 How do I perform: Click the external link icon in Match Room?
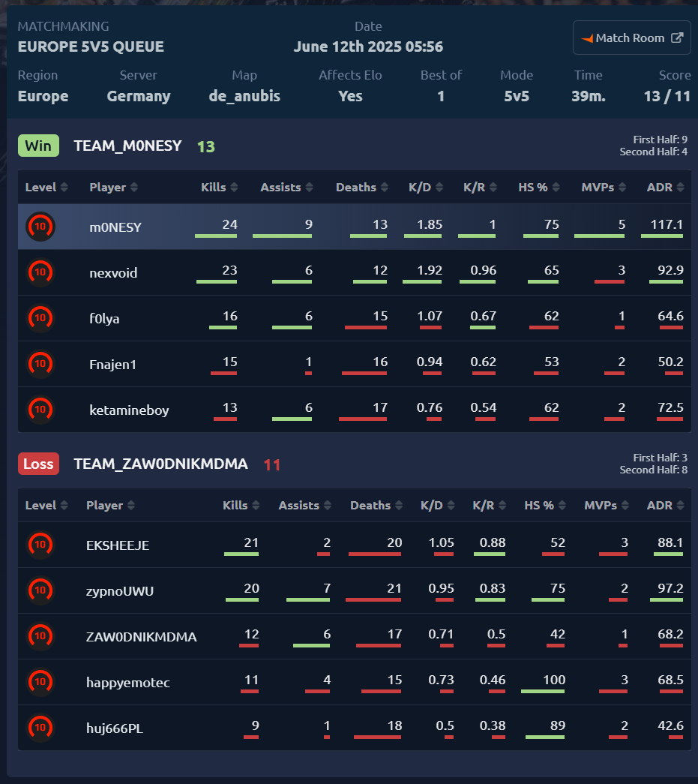tap(676, 38)
